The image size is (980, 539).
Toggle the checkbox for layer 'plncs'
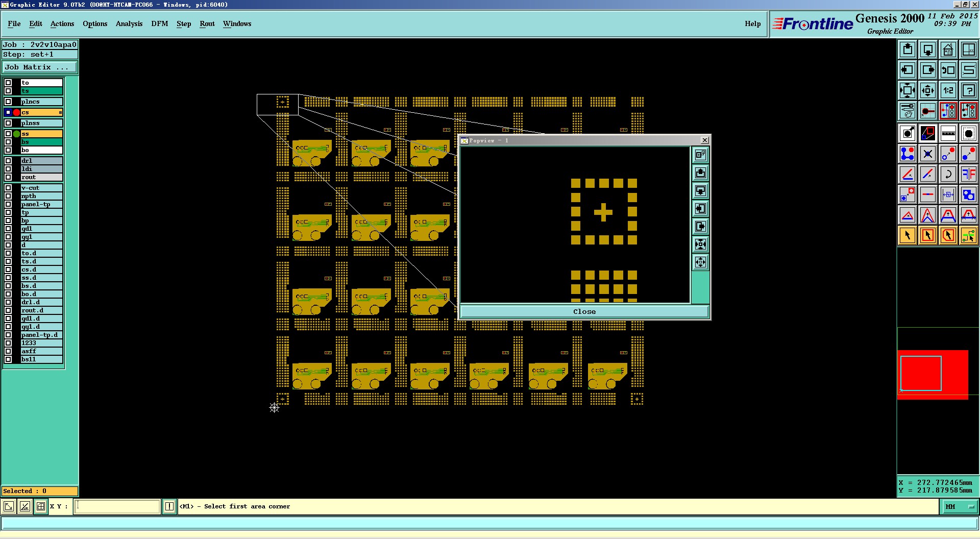coord(8,102)
